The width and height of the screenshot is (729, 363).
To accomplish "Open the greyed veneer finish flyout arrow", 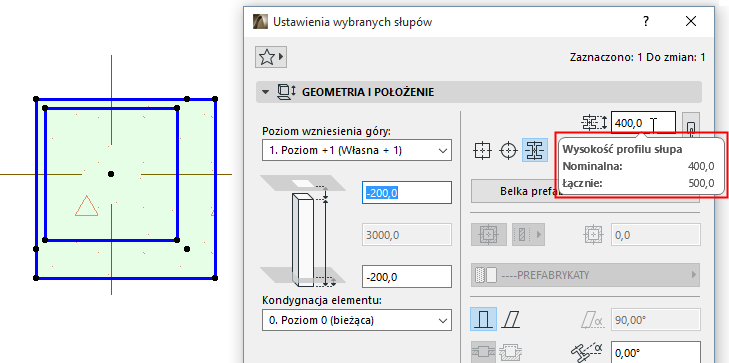I will point(528,235).
